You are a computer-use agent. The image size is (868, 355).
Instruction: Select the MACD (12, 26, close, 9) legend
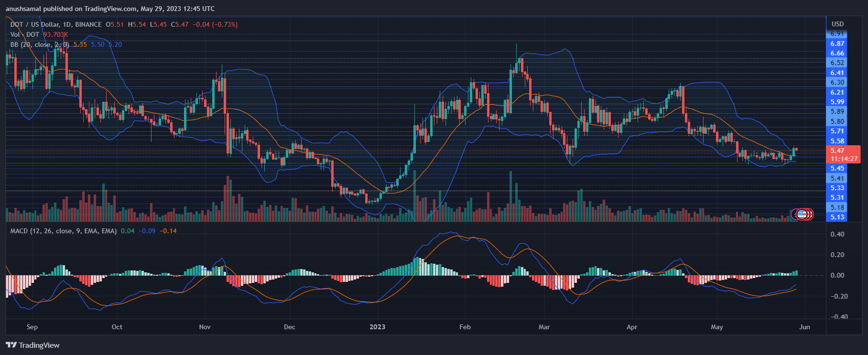(x=63, y=231)
